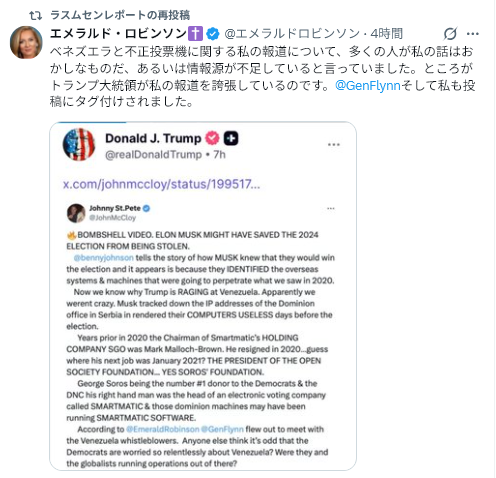Viewport: 496px width, 478px height.
Task: Click the @EmeraldRobinson mention in the quoted text
Action: 163,429
